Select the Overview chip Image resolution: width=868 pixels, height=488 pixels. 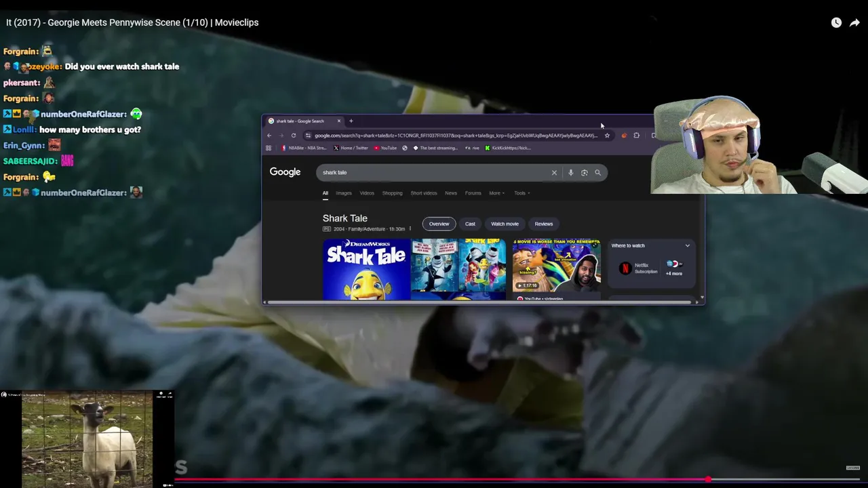coord(439,224)
